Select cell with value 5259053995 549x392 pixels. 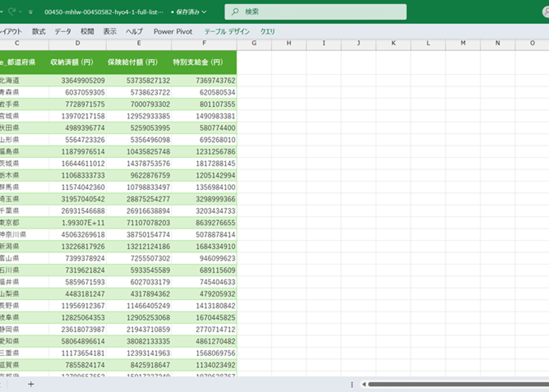click(139, 128)
